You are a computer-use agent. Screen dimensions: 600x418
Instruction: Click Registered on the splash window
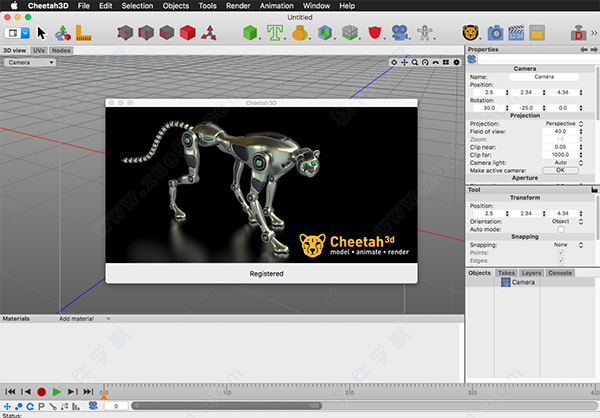266,274
